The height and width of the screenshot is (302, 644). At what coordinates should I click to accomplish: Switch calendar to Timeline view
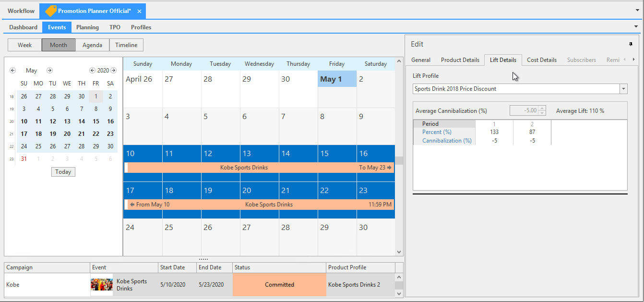coord(126,45)
